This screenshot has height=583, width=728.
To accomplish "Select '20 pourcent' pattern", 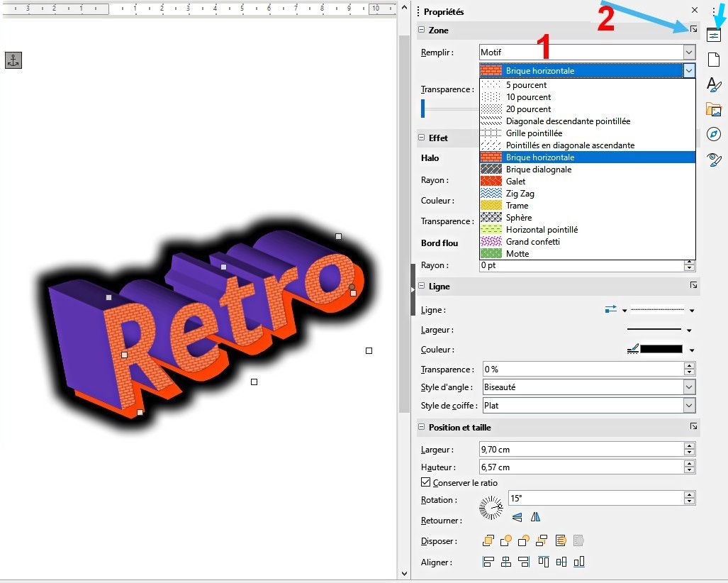I will (x=588, y=109).
